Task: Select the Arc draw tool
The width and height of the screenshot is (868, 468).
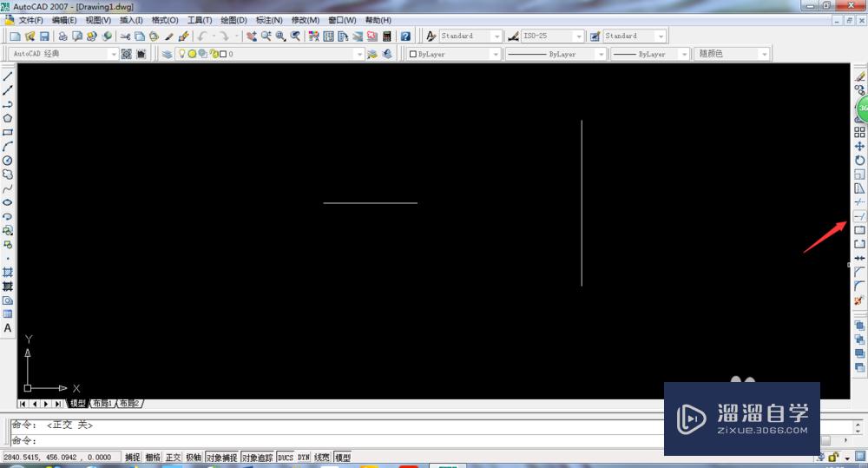Action: tap(8, 146)
